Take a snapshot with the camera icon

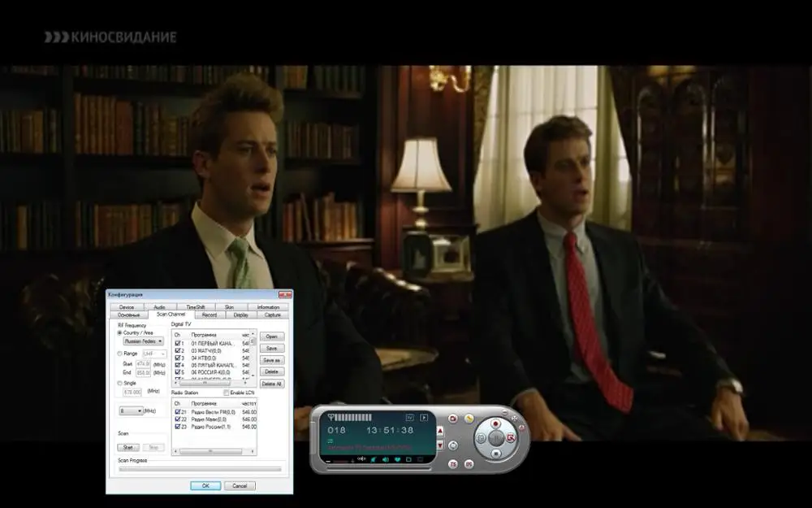[452, 419]
